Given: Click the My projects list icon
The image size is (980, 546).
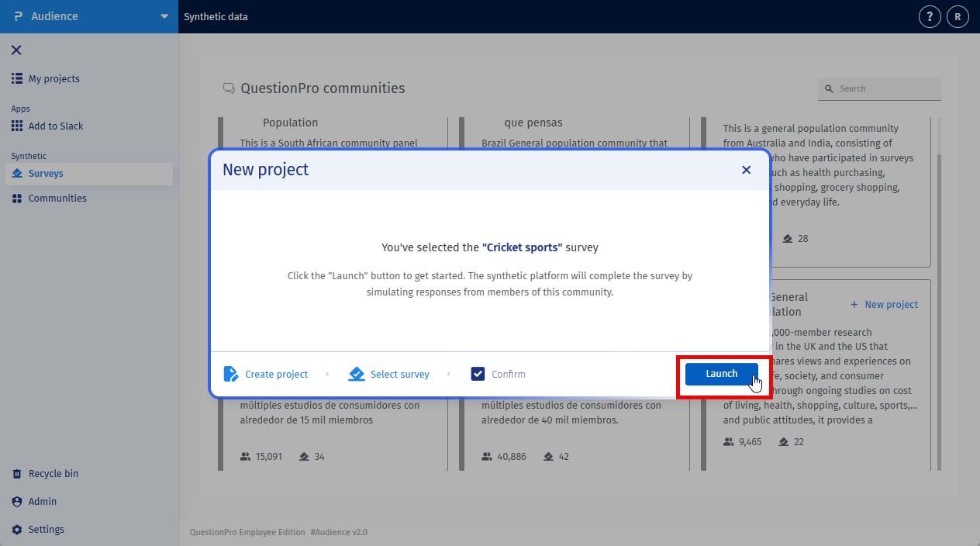Looking at the screenshot, I should click(17, 78).
